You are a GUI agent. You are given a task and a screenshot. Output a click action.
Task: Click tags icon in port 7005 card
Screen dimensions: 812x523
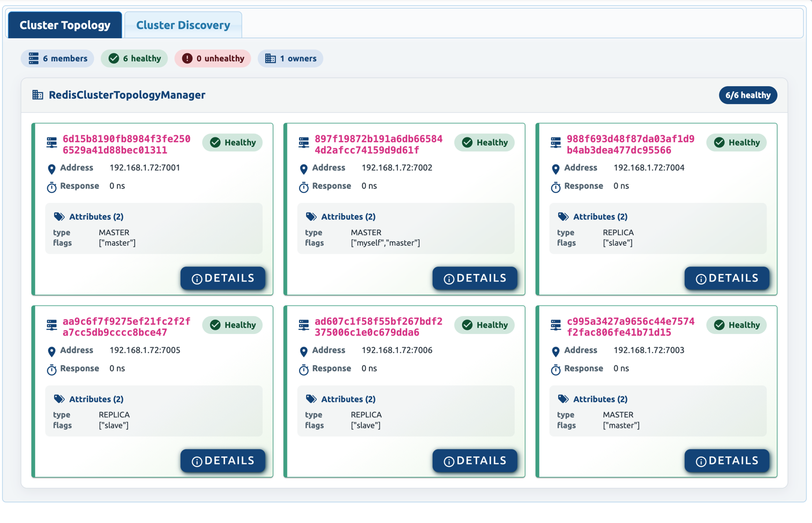click(59, 399)
